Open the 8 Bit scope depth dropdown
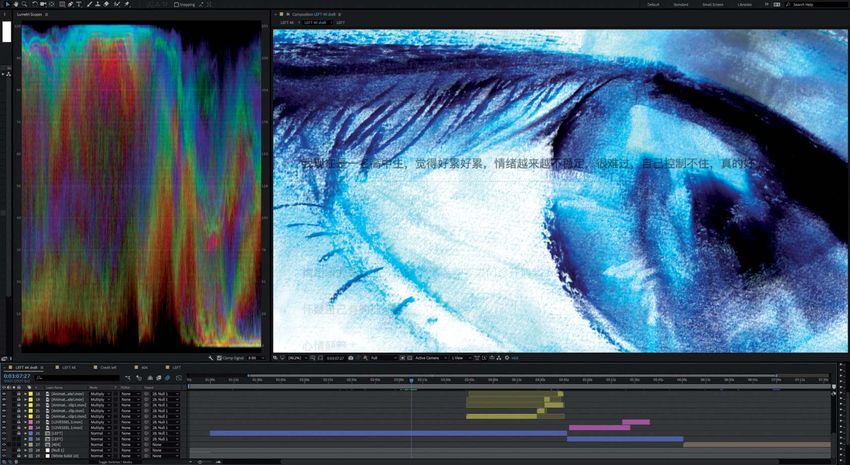The width and height of the screenshot is (850, 465). (255, 358)
